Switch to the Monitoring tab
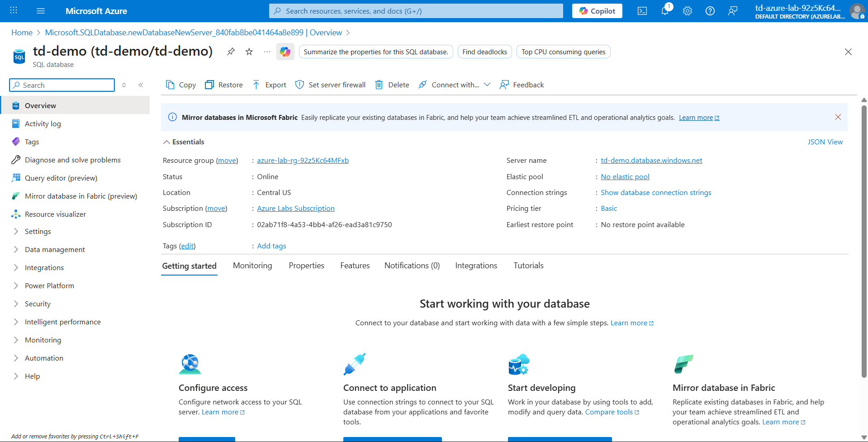Viewport: 868px width, 442px height. pos(252,266)
